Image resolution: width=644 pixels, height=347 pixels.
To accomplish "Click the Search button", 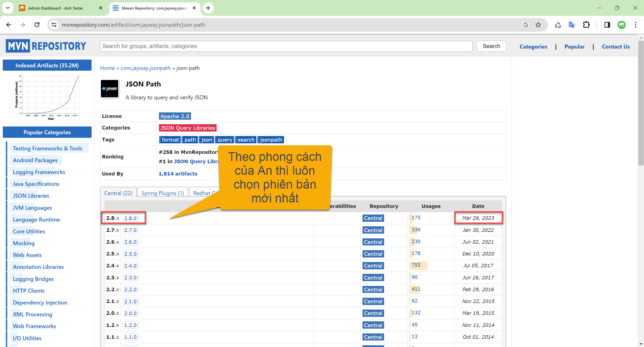I will tap(491, 46).
